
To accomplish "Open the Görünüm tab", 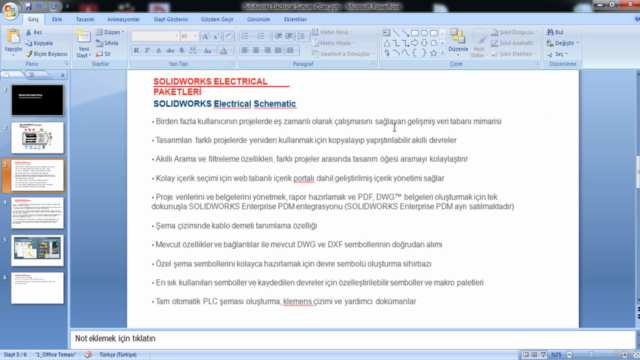I will click(x=258, y=19).
